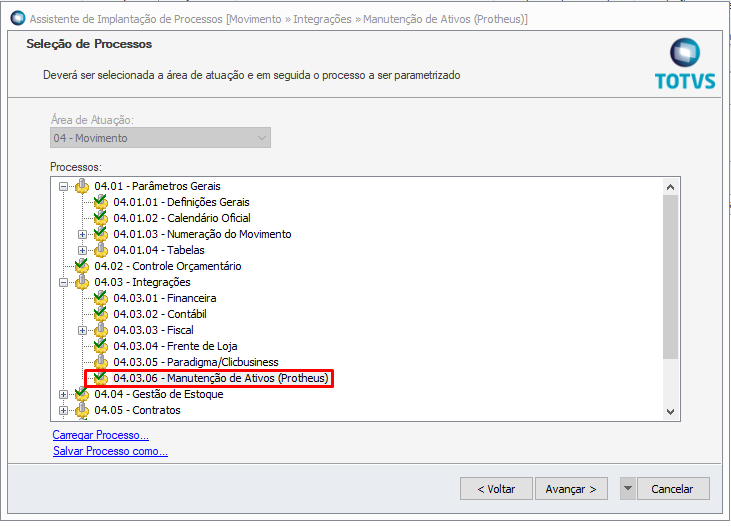Viewport: 731px width, 527px height.
Task: Select 04.02 - Controle Orçamentário row
Action: pos(168,266)
